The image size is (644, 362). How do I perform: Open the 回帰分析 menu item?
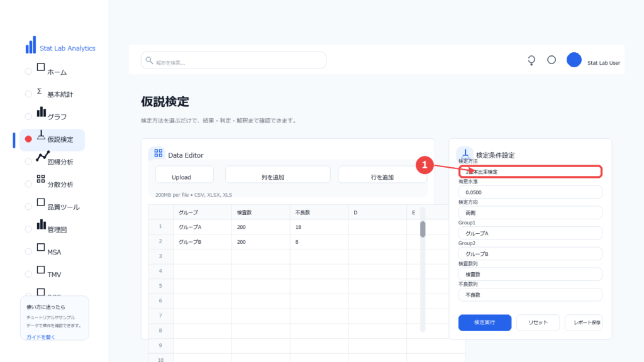(x=60, y=162)
